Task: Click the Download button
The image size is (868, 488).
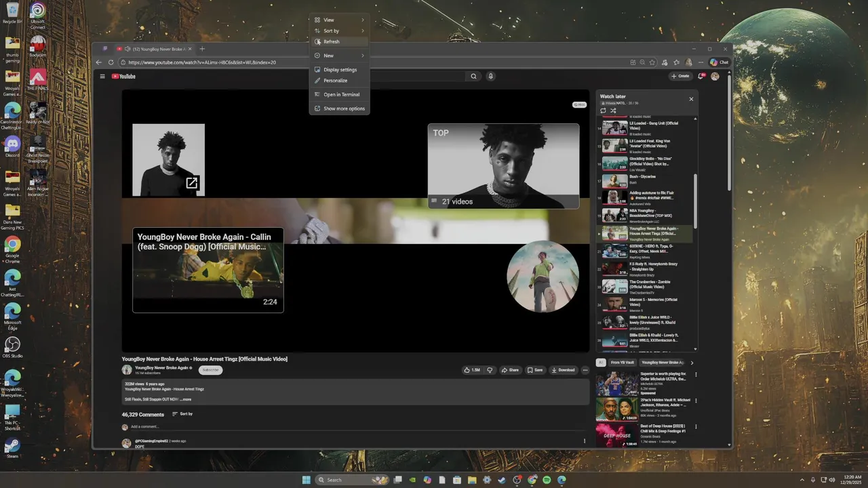Action: click(563, 370)
